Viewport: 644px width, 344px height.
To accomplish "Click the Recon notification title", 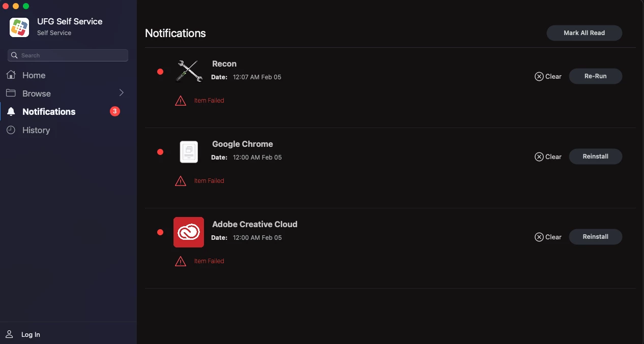I will point(224,64).
